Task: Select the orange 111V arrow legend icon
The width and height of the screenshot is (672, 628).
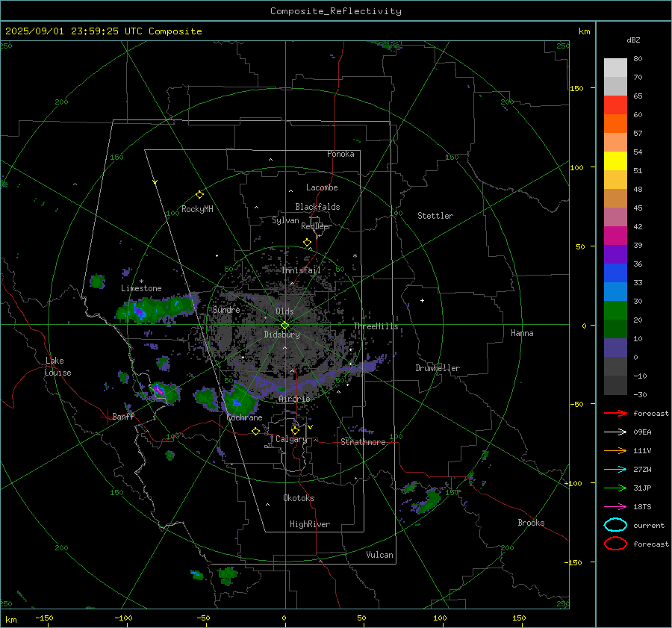Action: click(x=615, y=450)
